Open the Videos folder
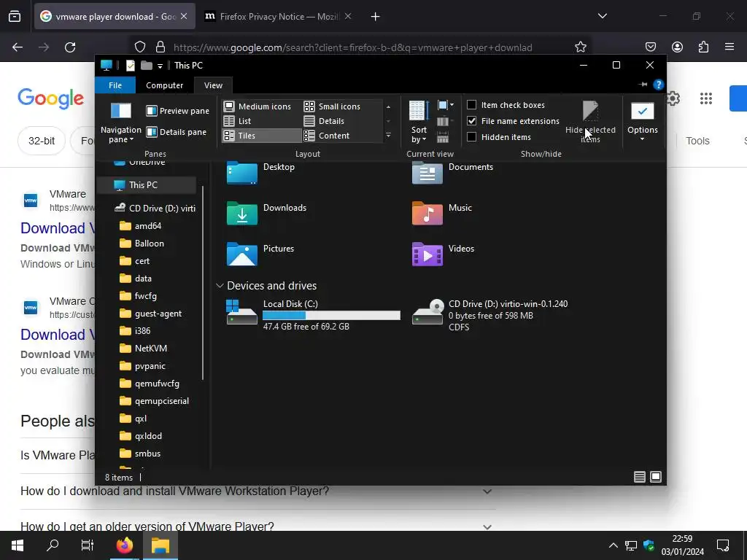The image size is (747, 560). [x=443, y=253]
